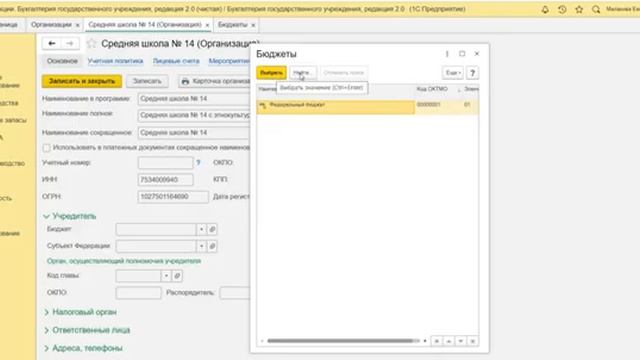Screen dimensions: 640x360
Task: Select Федеральный бюджет row in list
Action: [367, 107]
